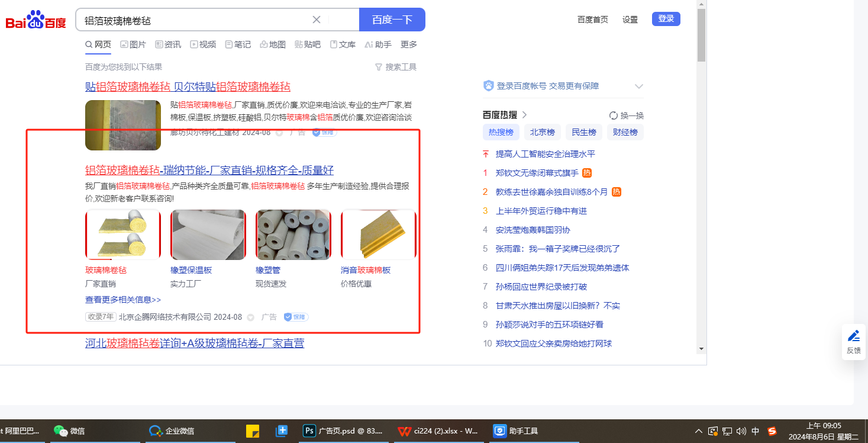Click the 橡塑保温板 product image

pos(208,235)
